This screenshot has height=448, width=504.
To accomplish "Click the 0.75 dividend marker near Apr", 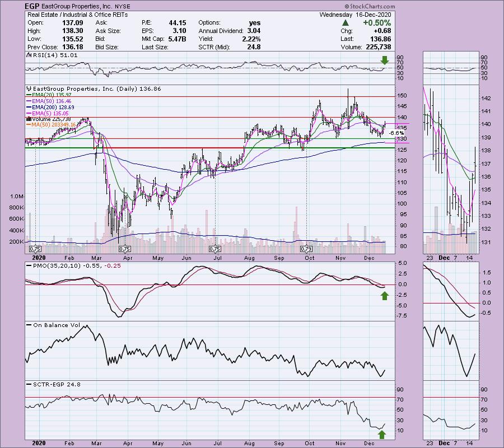I will click(125, 249).
